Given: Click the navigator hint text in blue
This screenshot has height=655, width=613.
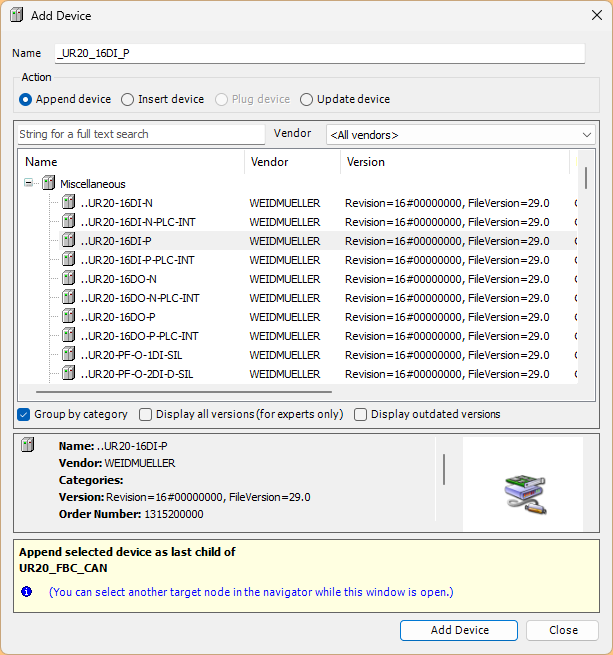Looking at the screenshot, I should [251, 592].
